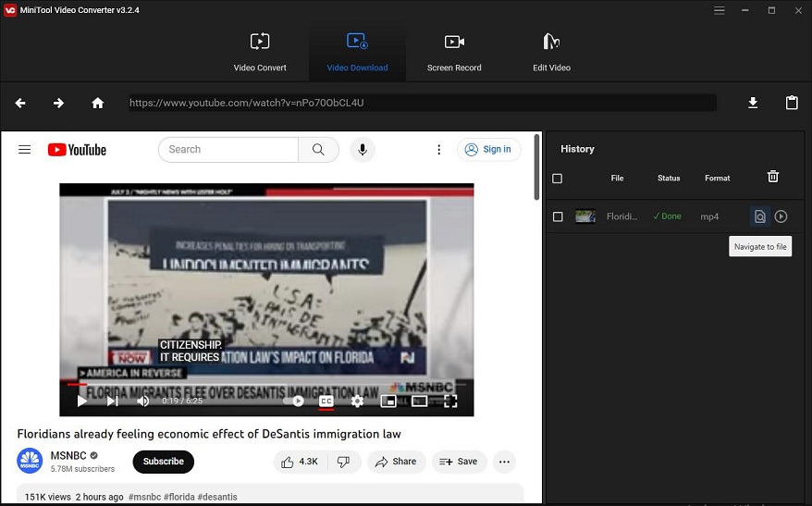The height and width of the screenshot is (506, 812).
Task: Click the 'mp4' format value
Action: pos(709,217)
